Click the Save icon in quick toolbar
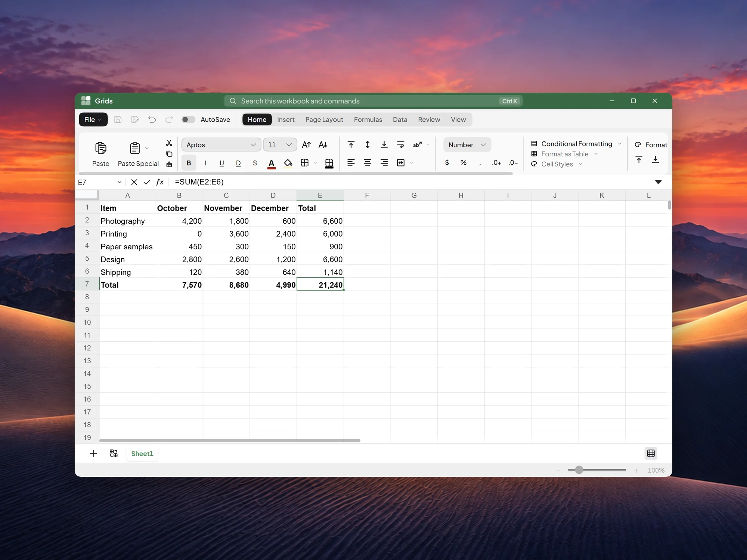The image size is (747, 560). [118, 119]
